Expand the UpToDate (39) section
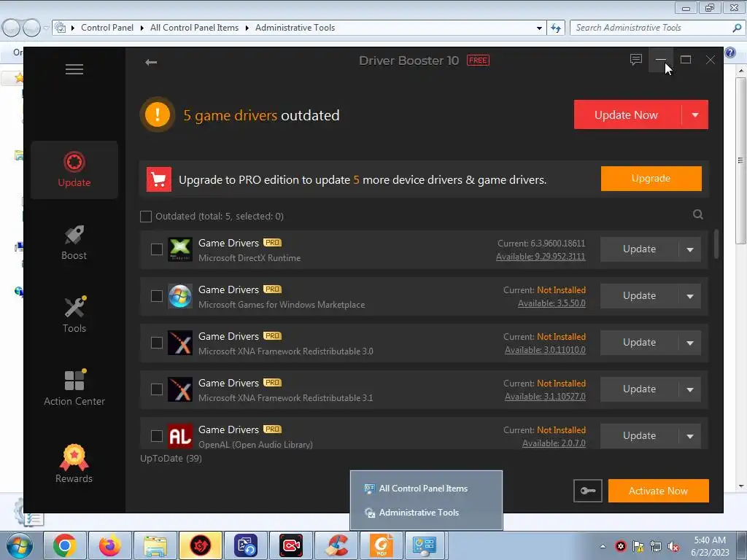 click(x=171, y=459)
